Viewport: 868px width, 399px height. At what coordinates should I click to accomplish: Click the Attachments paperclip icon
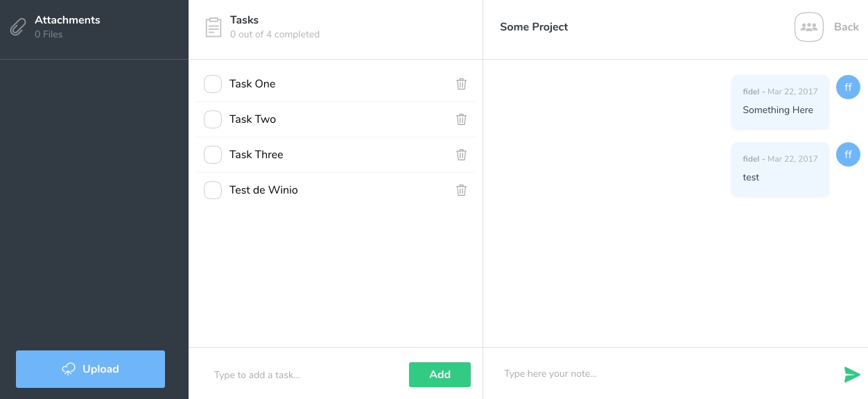(17, 27)
